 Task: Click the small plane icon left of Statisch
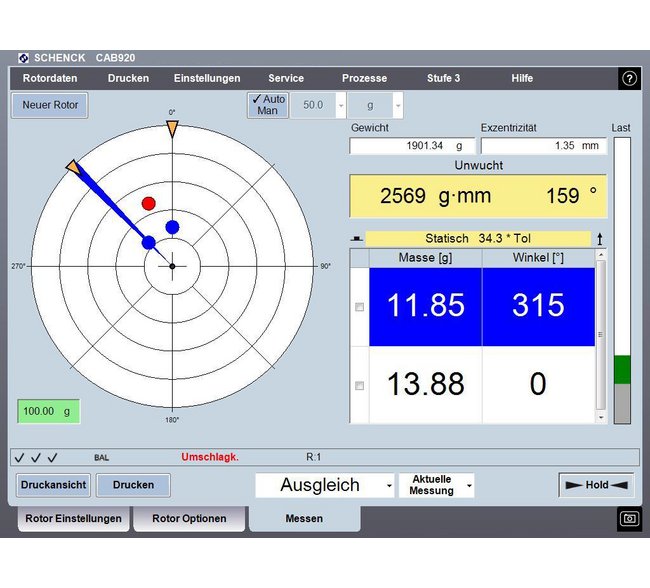(357, 239)
